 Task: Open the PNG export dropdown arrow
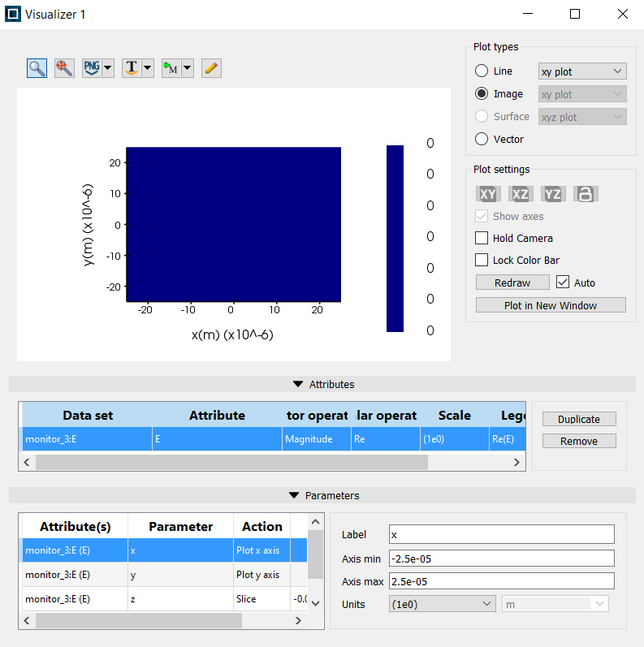pos(108,68)
